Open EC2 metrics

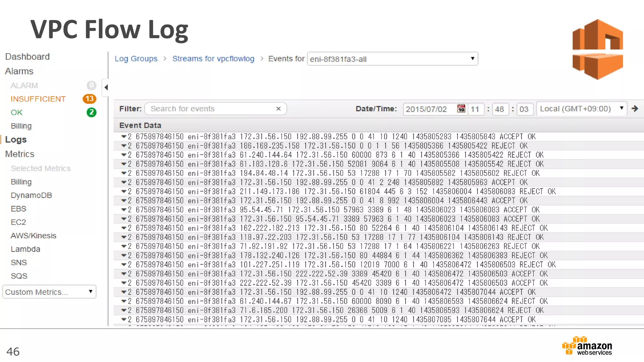(x=18, y=222)
